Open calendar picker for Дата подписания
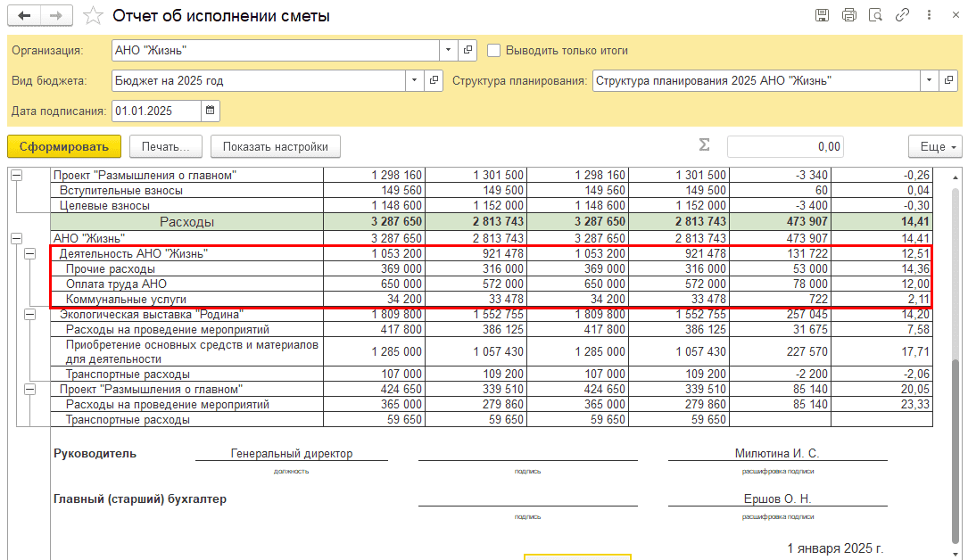Image resolution: width=968 pixels, height=560 pixels. (211, 111)
